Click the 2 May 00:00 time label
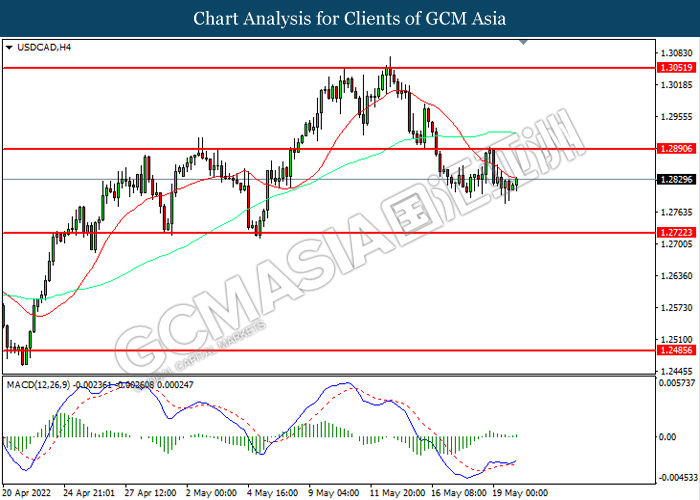 pos(211,493)
